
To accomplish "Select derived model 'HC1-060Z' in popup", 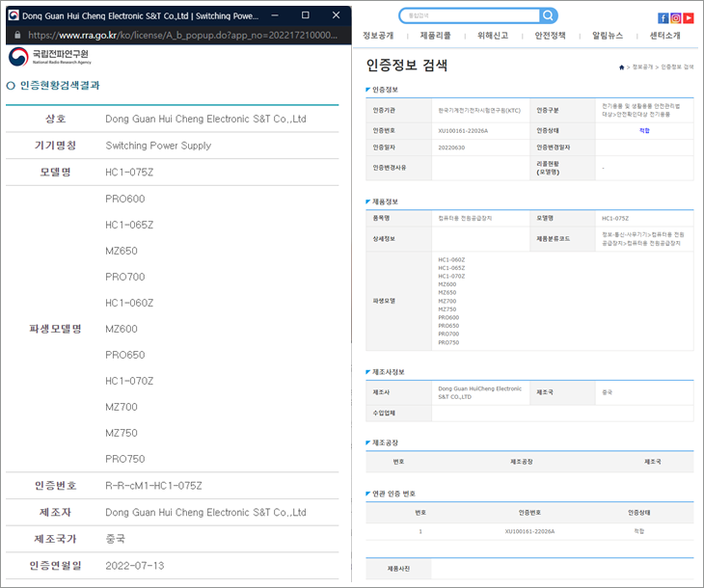I will 129,303.
